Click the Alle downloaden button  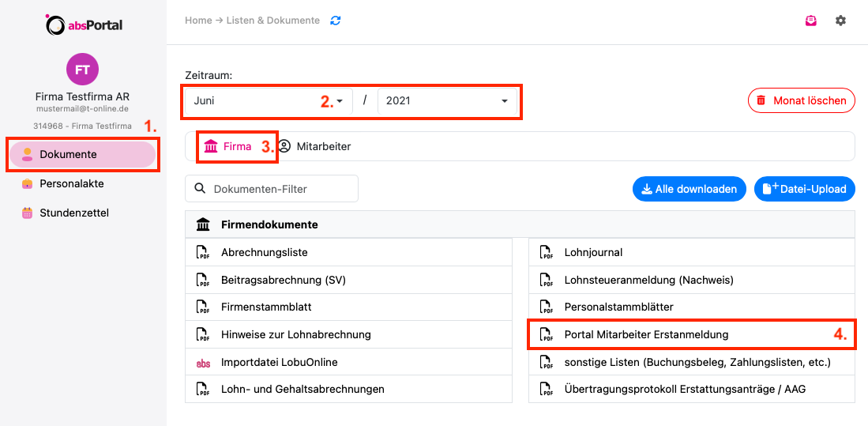tap(690, 189)
